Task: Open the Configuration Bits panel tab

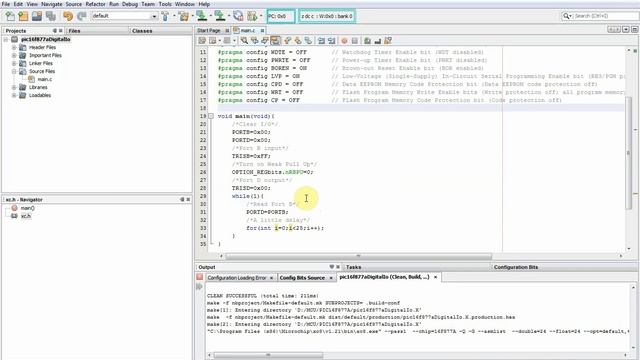Action: click(x=516, y=267)
